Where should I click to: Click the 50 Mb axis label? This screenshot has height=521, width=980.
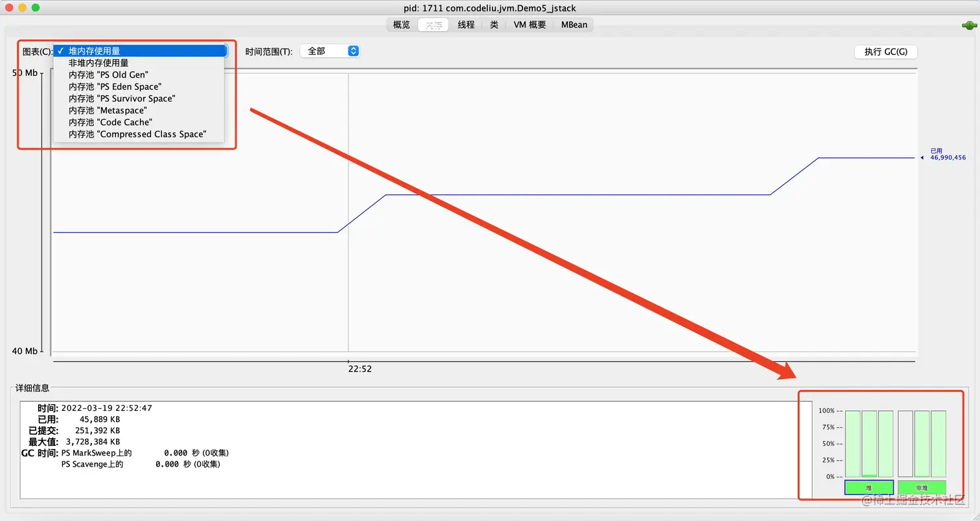pos(25,73)
